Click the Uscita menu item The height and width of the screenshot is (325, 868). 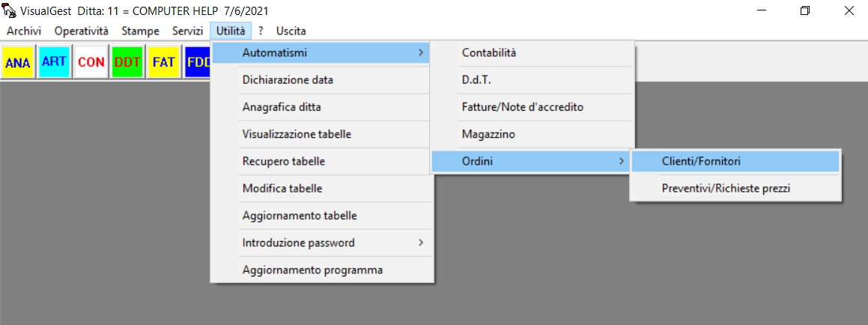tap(291, 31)
